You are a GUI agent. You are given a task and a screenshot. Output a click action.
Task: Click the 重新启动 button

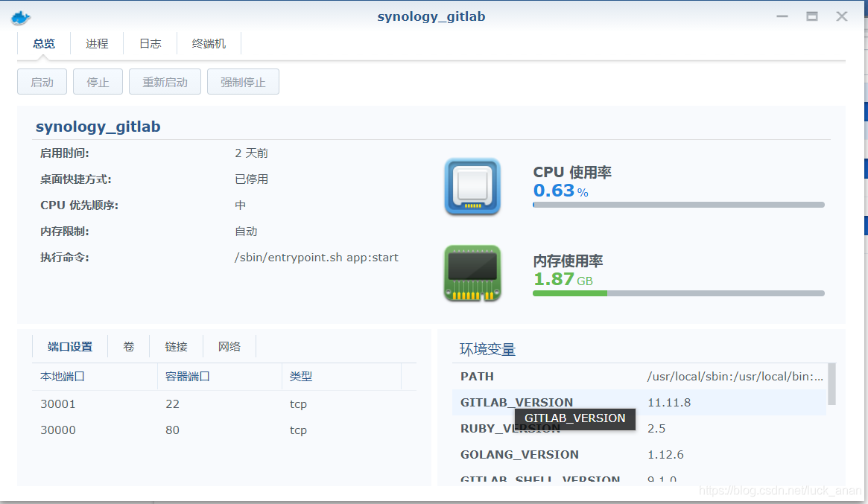[x=165, y=82]
